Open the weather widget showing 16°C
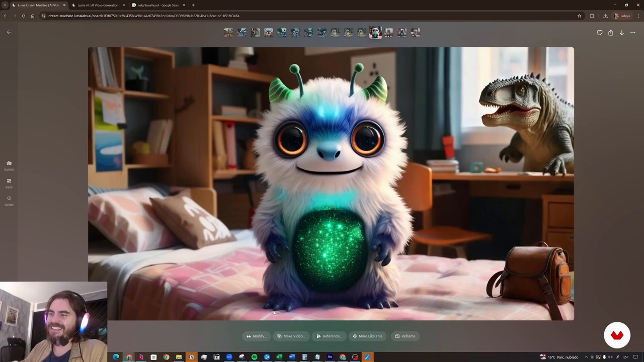The height and width of the screenshot is (362, 644). coord(559,357)
